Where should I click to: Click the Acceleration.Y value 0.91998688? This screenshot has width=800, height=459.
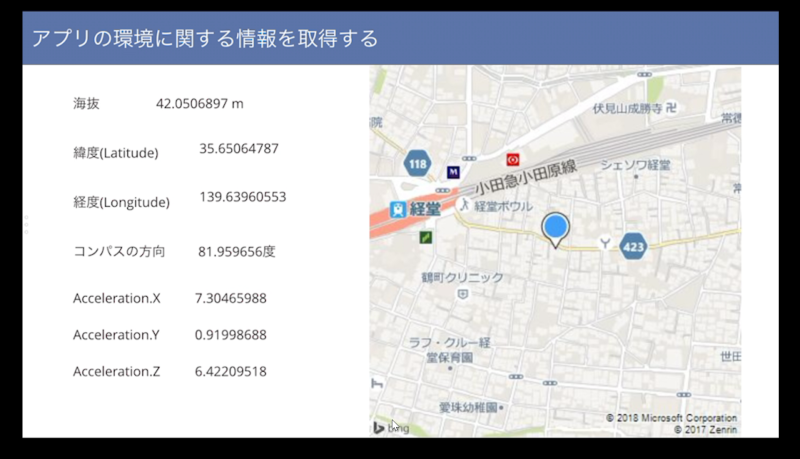(x=231, y=335)
